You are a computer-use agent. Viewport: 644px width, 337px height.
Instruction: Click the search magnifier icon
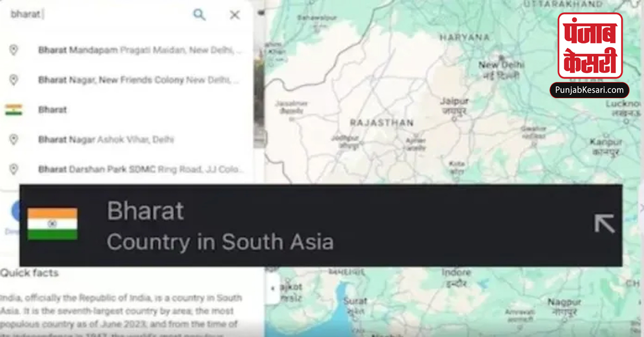199,15
